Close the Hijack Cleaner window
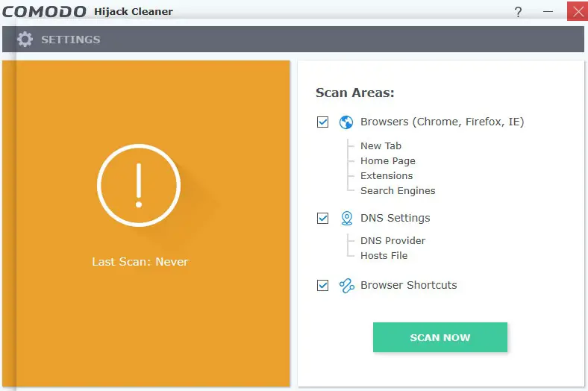The height and width of the screenshot is (391, 588). [578, 11]
